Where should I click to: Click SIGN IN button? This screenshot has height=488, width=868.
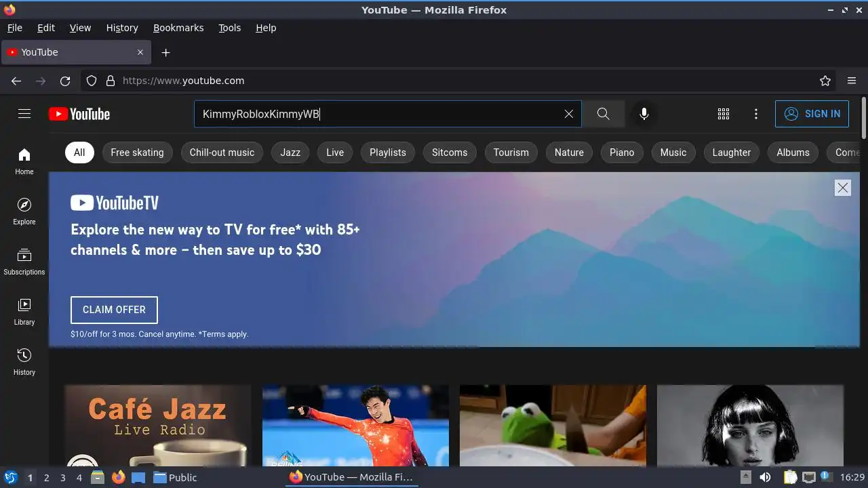(x=812, y=114)
